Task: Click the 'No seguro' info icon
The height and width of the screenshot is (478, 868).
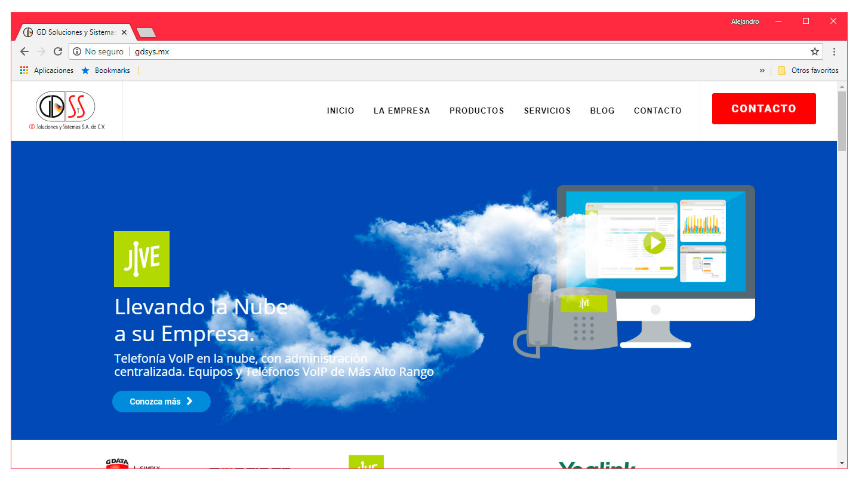Action: tap(76, 51)
